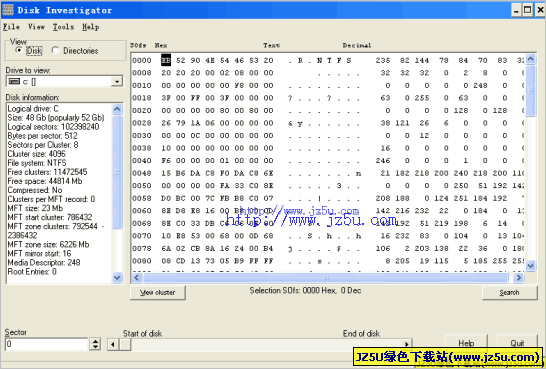
Task: Click offset 0058 row label
Action: coord(142,198)
